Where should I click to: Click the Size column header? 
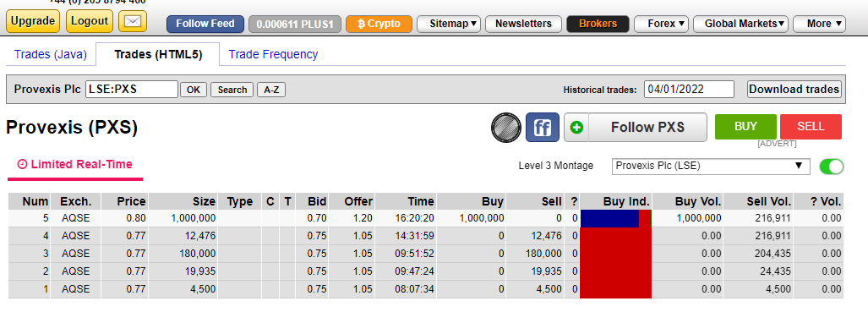click(183, 201)
